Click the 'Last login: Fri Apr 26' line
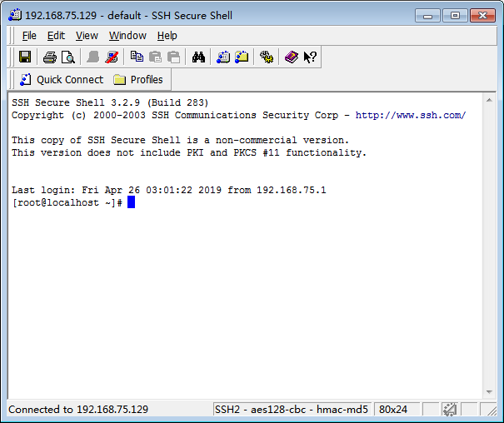504x423 pixels. click(x=169, y=190)
